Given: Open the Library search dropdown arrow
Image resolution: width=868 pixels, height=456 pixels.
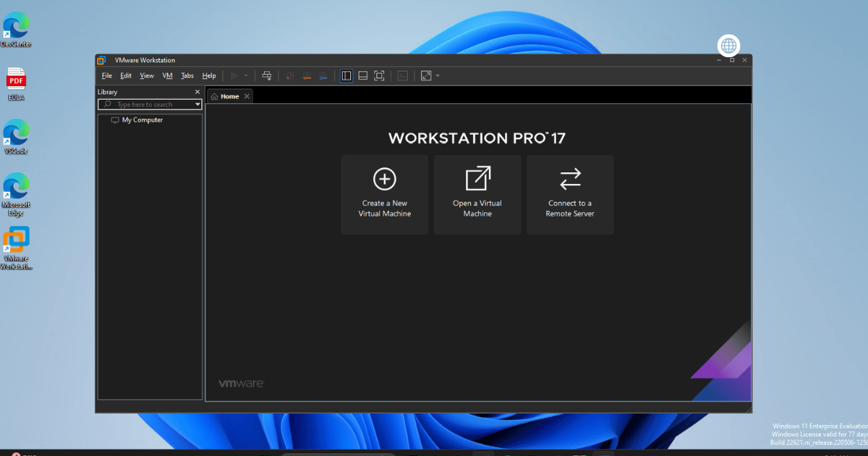Looking at the screenshot, I should tap(198, 105).
